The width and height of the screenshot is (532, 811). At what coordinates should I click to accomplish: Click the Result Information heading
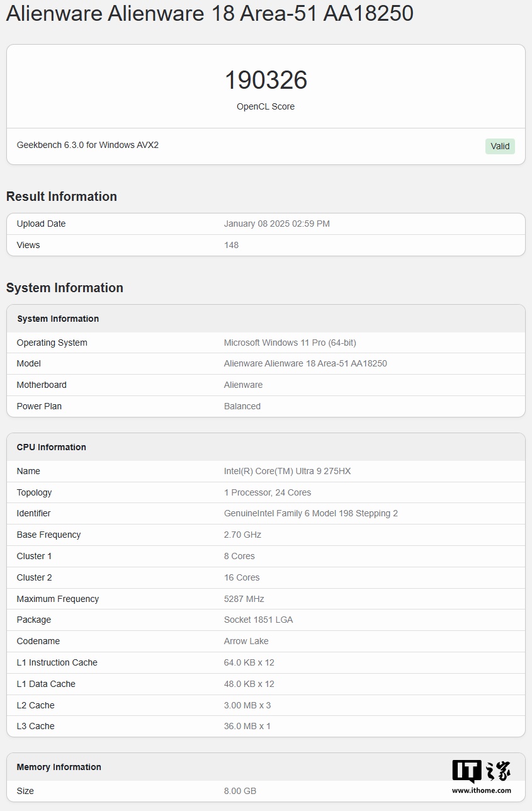pos(62,196)
